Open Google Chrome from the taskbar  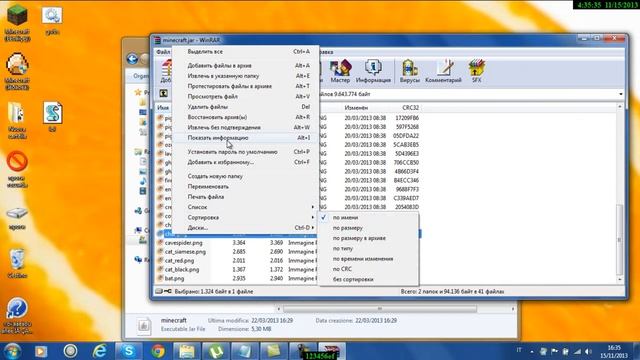tap(158, 351)
